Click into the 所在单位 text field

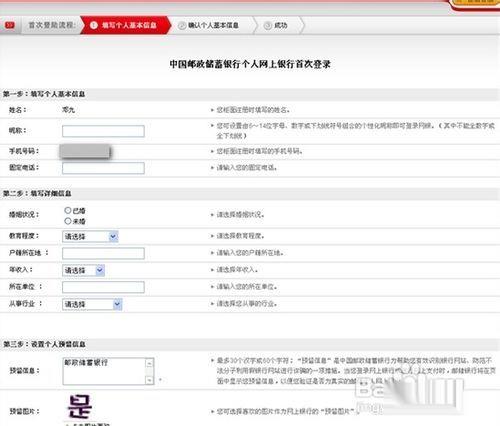coord(103,287)
